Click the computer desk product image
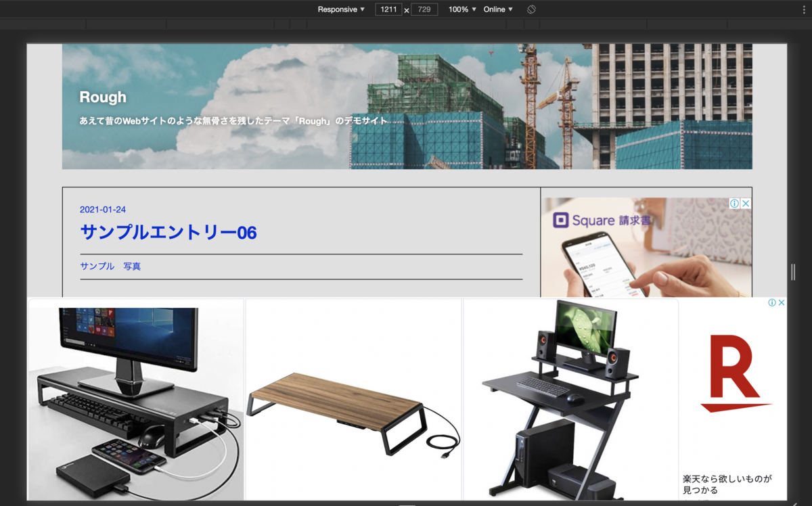This screenshot has height=506, width=812. tap(571, 400)
